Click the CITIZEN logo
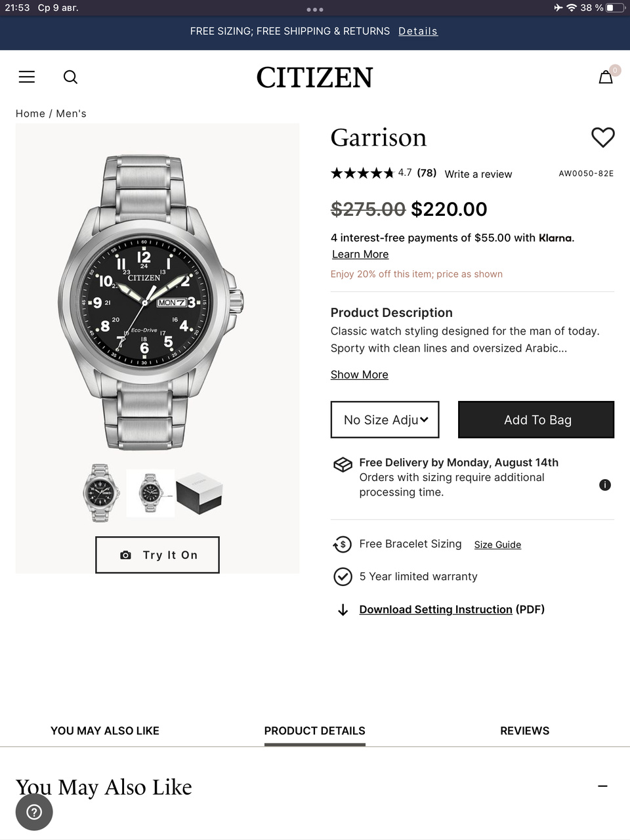Viewport: 630px width, 840px height. coord(314,77)
